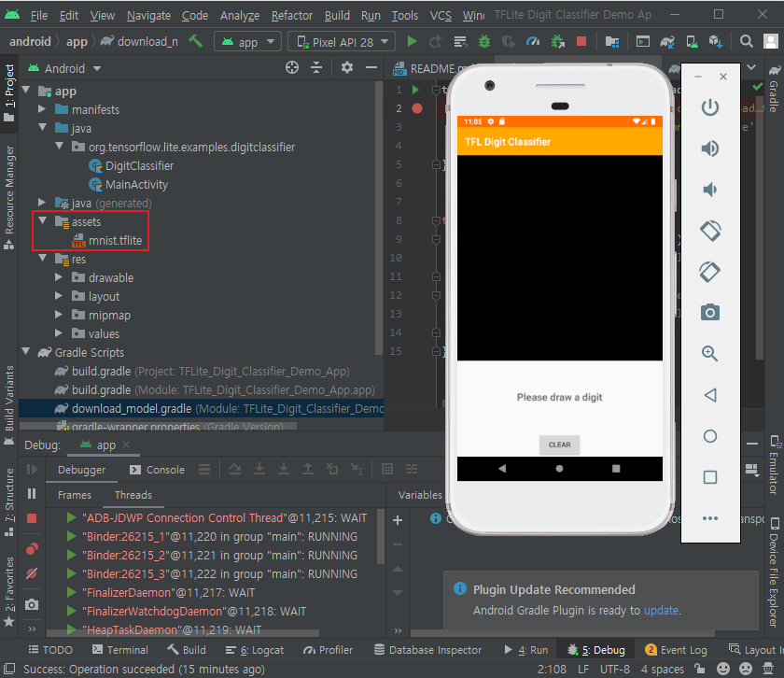Viewport: 784px width, 678px height.
Task: Add a new watch with plus icon
Action: 398,520
